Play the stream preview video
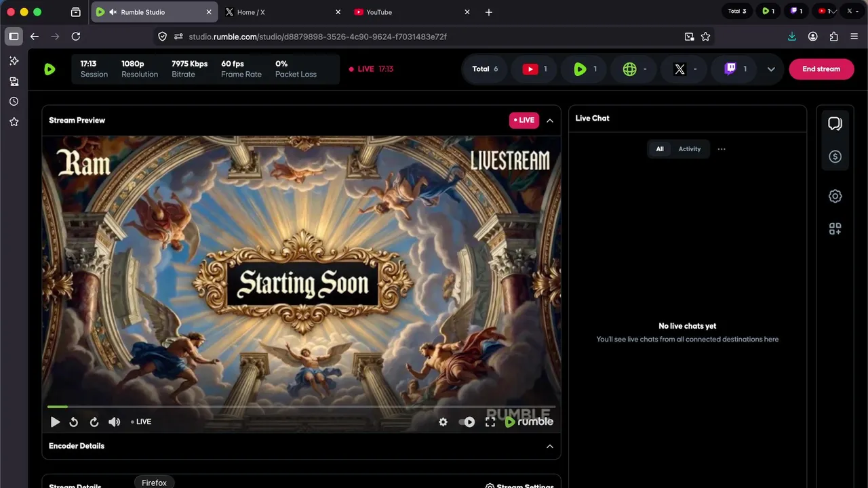Image resolution: width=868 pixels, height=488 pixels. tap(55, 422)
